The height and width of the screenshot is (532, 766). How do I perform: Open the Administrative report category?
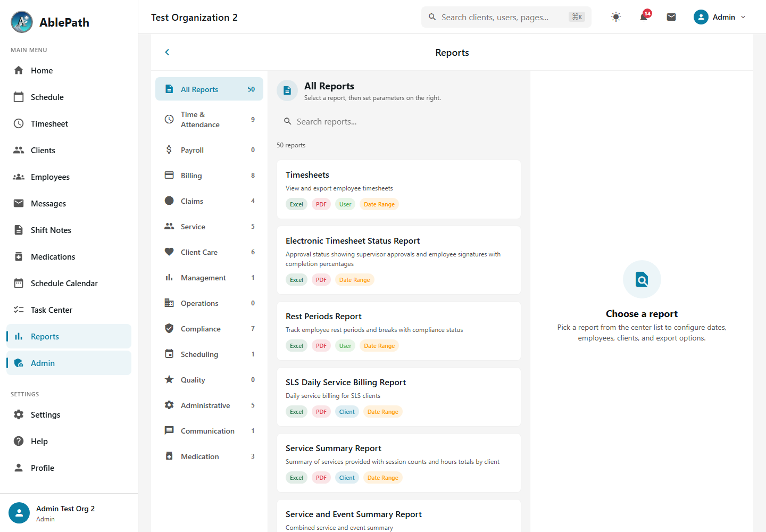[209, 405]
